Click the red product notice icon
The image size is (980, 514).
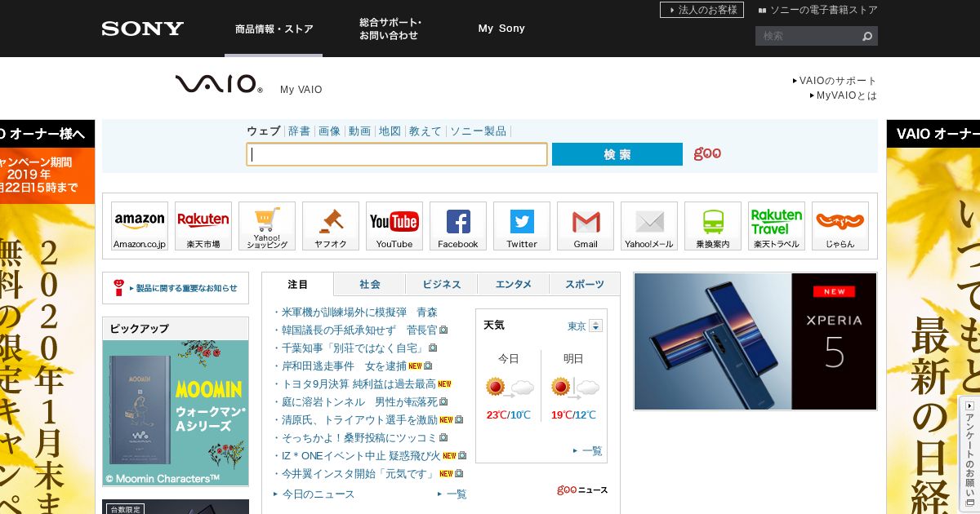coord(119,287)
